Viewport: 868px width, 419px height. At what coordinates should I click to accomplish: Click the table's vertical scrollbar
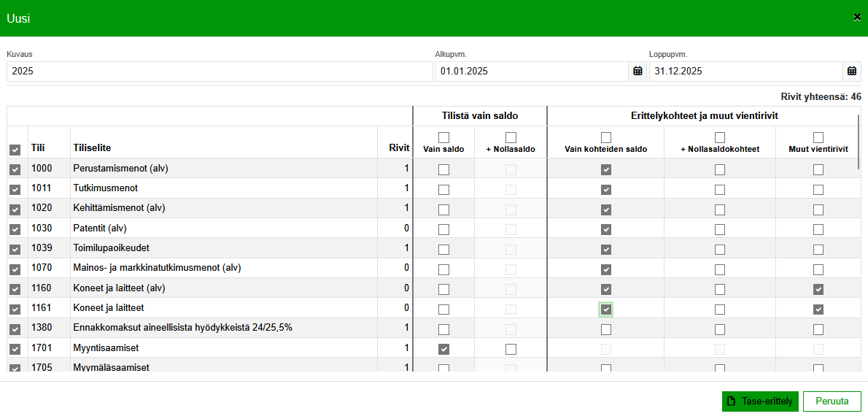(859, 142)
